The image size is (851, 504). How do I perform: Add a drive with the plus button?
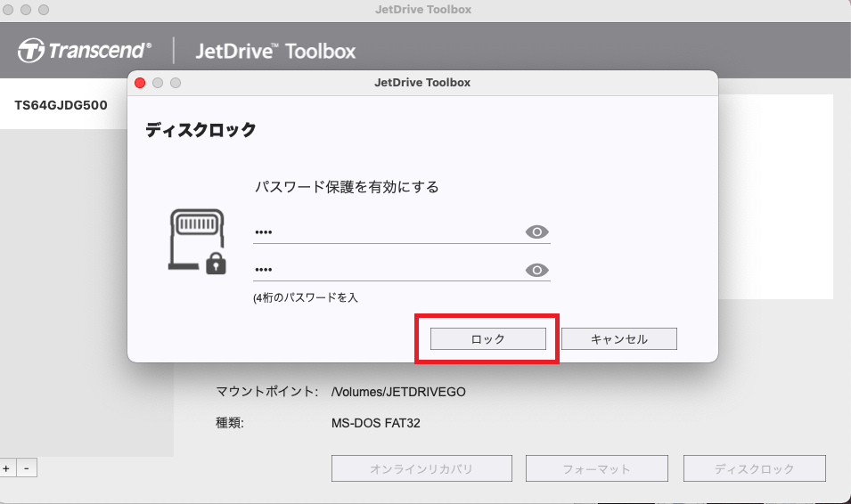[7, 468]
